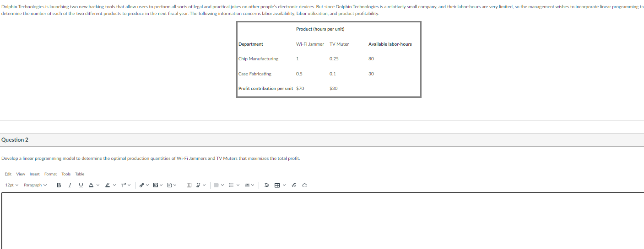644x249 pixels.
Task: Apply text color with the A icon
Action: (x=91, y=185)
